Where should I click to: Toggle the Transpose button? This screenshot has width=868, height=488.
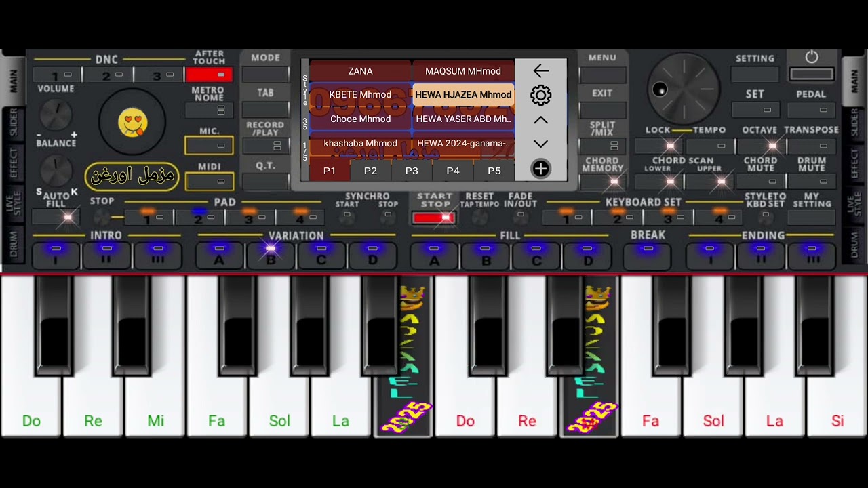[x=812, y=146]
